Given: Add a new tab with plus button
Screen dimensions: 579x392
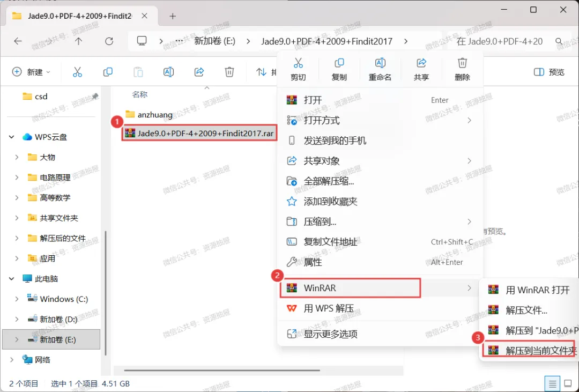Looking at the screenshot, I should 173,16.
